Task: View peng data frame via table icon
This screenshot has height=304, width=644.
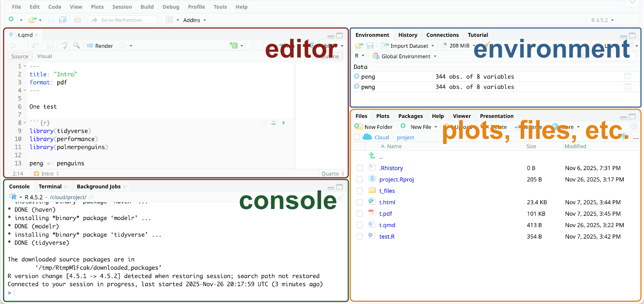Action: coord(627,77)
